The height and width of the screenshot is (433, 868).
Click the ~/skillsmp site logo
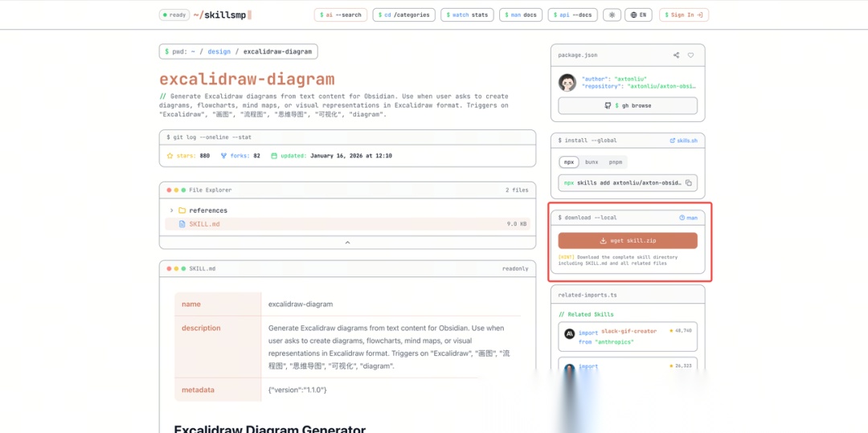(223, 15)
